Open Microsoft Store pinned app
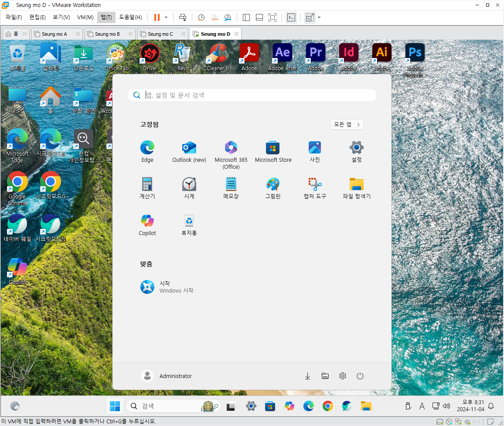The height and width of the screenshot is (426, 504). 273,152
